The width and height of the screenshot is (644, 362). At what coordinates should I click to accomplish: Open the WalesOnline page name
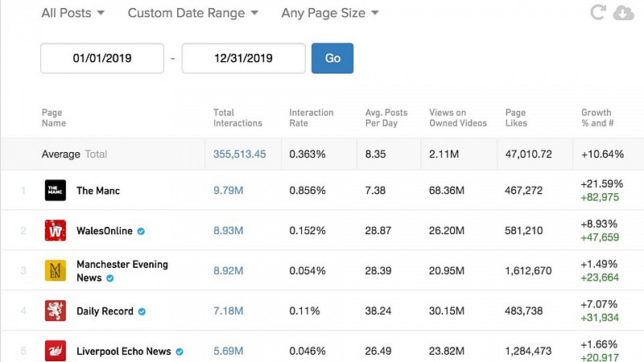pyautogui.click(x=105, y=231)
